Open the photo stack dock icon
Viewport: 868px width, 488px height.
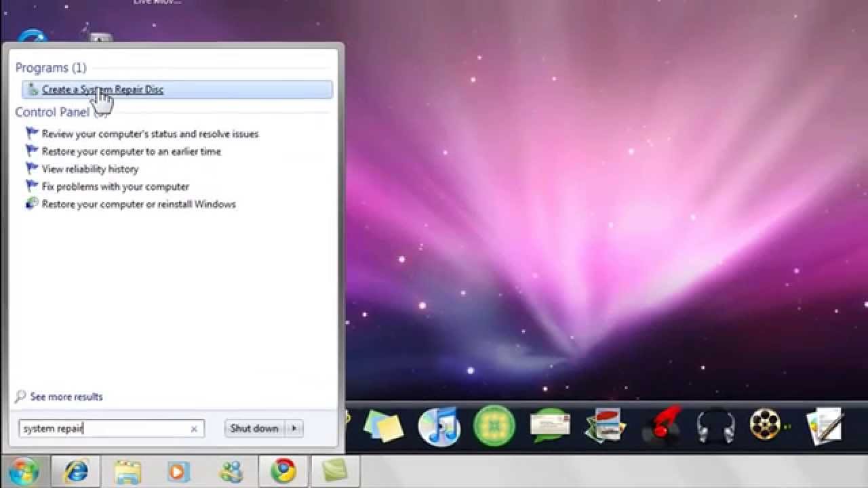pos(604,426)
